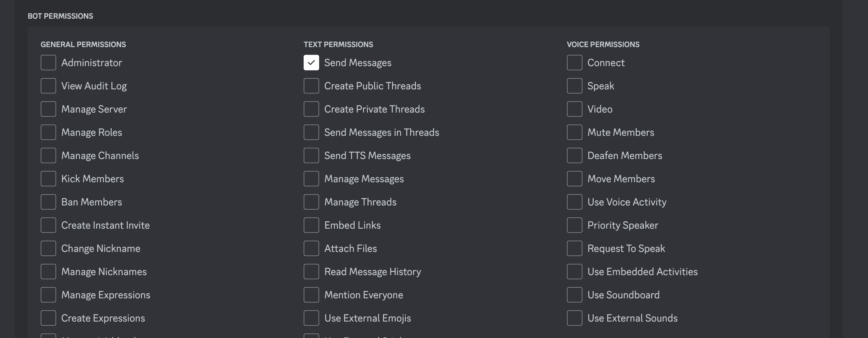
Task: Enable Manage Server permission
Action: point(48,109)
